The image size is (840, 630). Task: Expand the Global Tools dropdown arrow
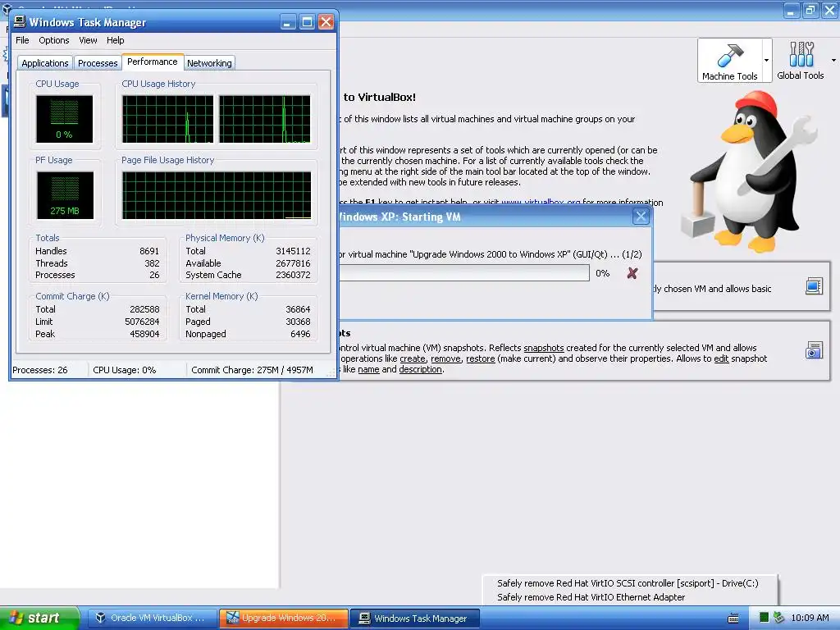click(833, 60)
